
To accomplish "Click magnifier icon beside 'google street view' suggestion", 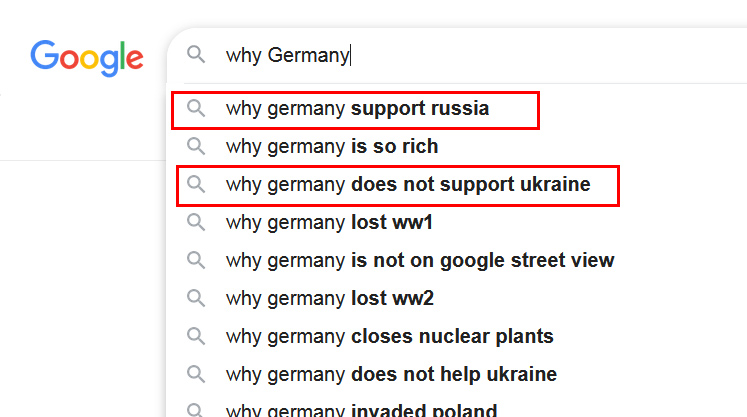I will (x=196, y=260).
